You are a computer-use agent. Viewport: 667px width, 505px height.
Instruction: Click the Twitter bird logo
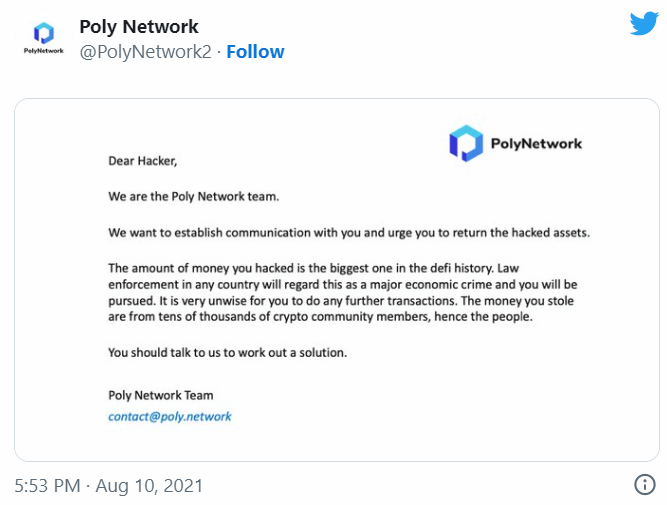(643, 24)
